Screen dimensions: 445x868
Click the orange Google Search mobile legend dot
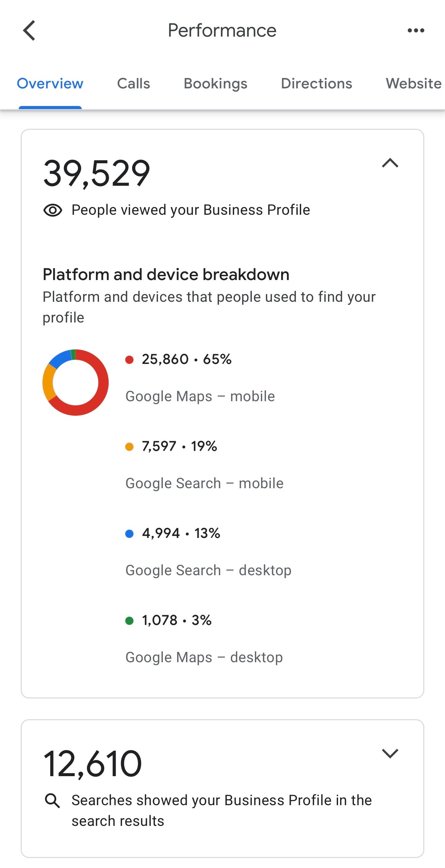pyautogui.click(x=129, y=447)
